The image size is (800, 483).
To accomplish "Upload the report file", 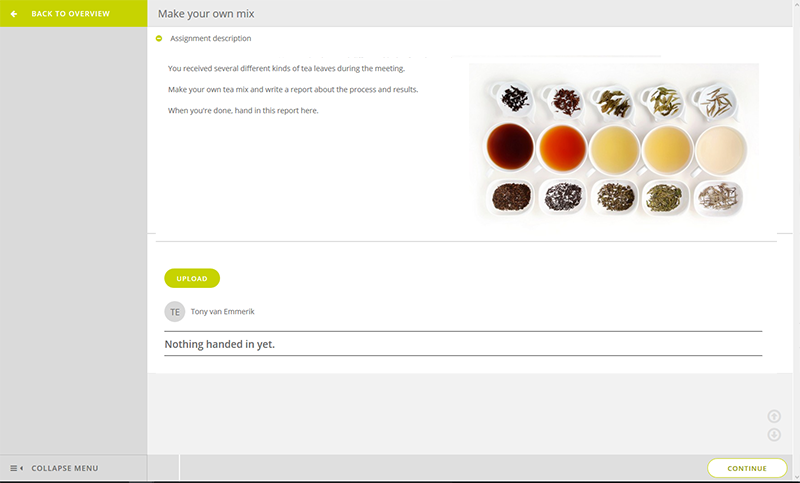I will click(192, 278).
